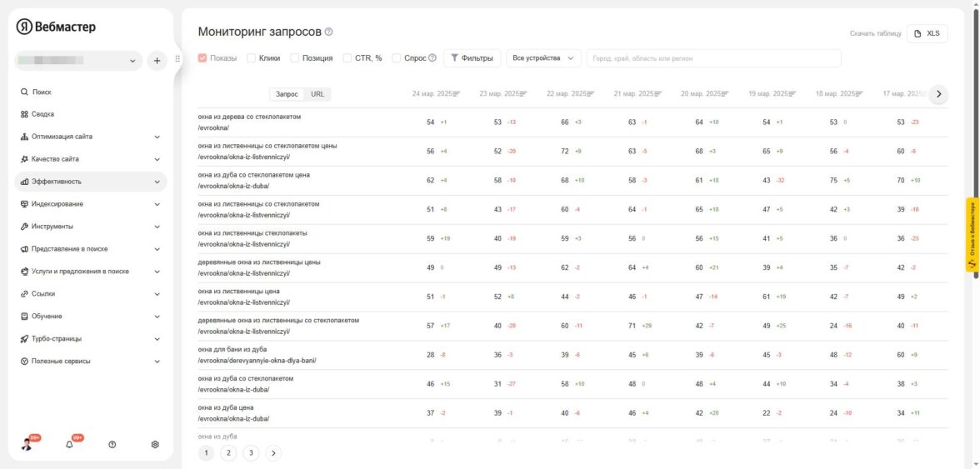Click the sort icon next to 24 мар. 2025
Viewport: 980px width, 469px height.
[x=456, y=94]
